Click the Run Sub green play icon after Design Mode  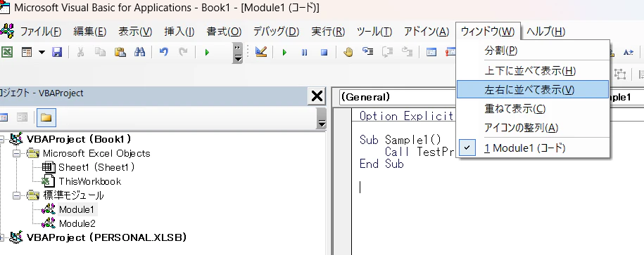284,52
